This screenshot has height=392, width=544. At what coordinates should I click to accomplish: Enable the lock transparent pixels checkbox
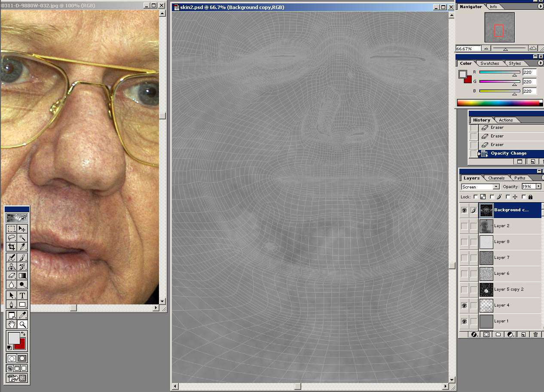(476, 197)
